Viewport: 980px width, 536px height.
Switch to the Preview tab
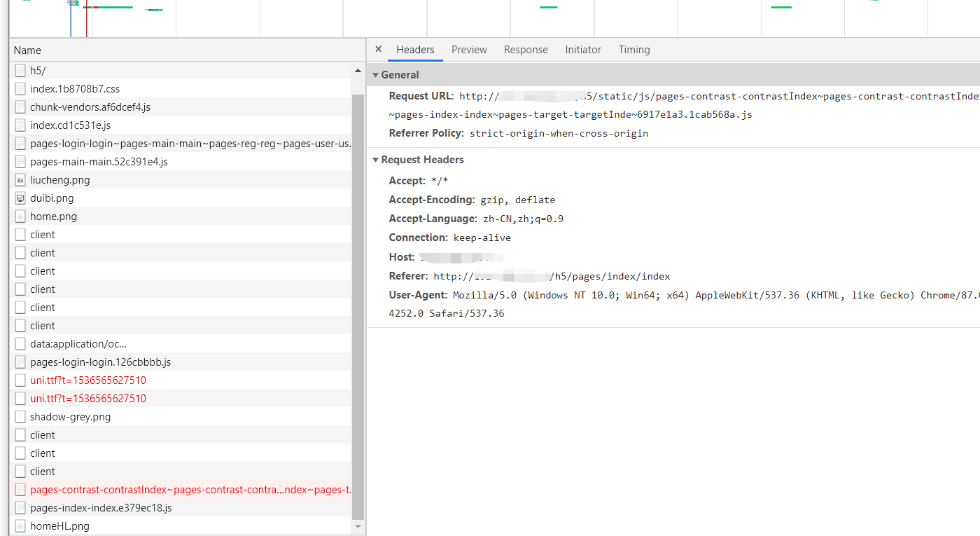(469, 50)
